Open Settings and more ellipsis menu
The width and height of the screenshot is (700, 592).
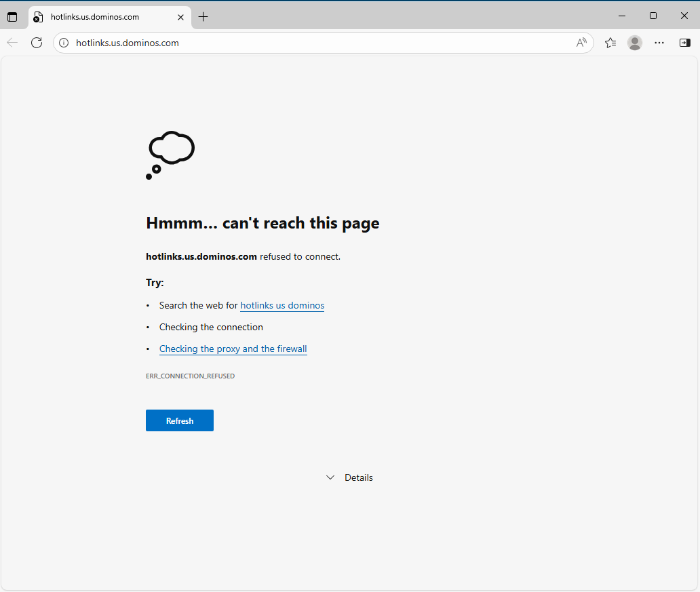(x=659, y=43)
